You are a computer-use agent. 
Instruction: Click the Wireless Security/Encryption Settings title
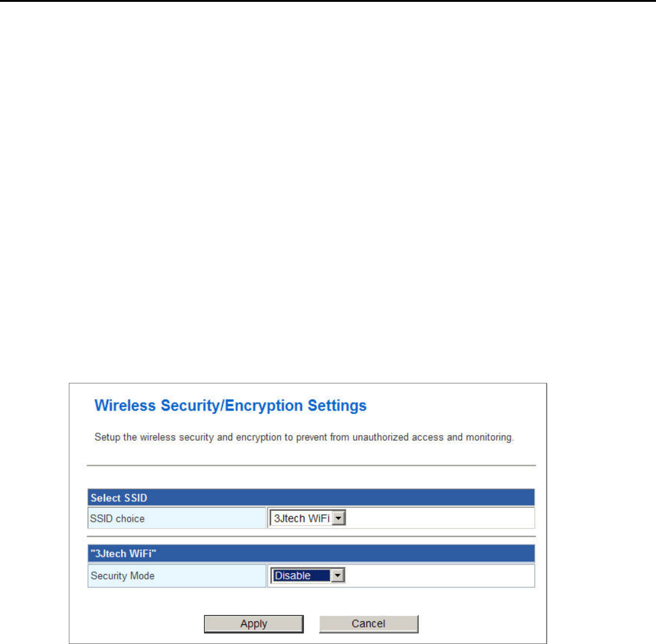pos(230,406)
